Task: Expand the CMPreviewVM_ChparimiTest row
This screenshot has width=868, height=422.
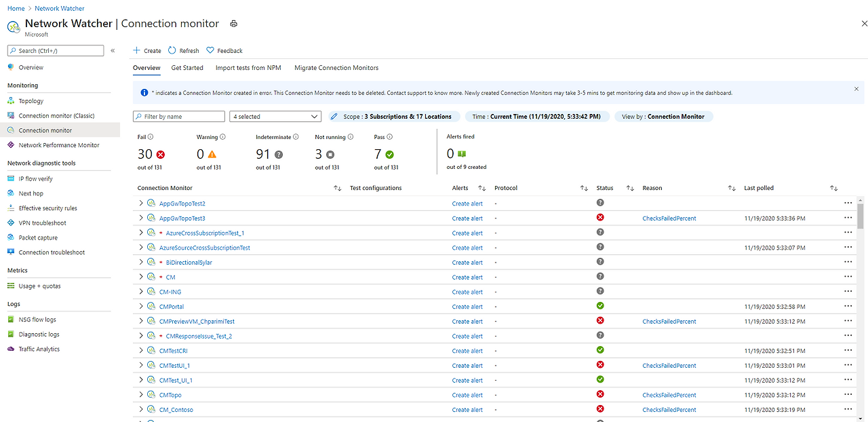Action: point(141,321)
